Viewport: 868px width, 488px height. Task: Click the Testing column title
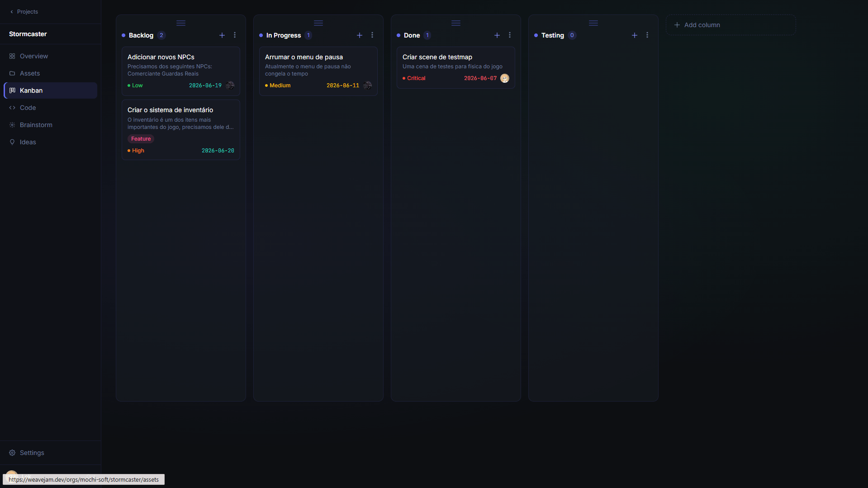pyautogui.click(x=553, y=35)
